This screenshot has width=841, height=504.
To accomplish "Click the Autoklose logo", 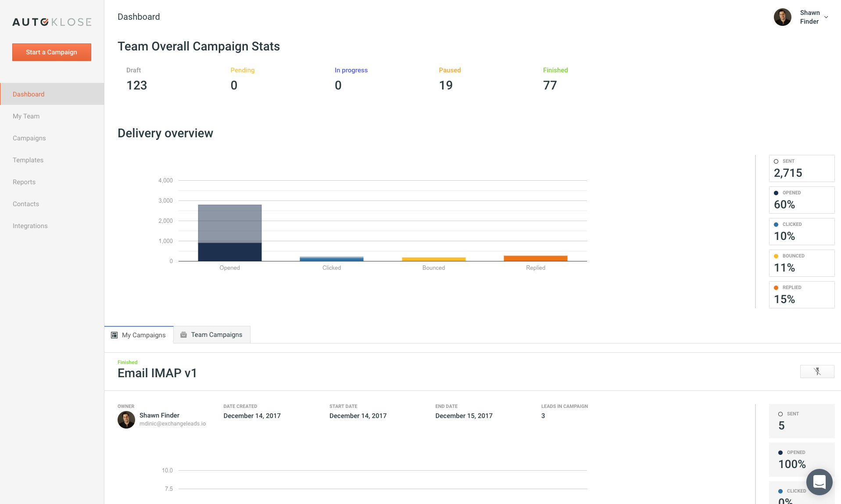I will pyautogui.click(x=52, y=22).
